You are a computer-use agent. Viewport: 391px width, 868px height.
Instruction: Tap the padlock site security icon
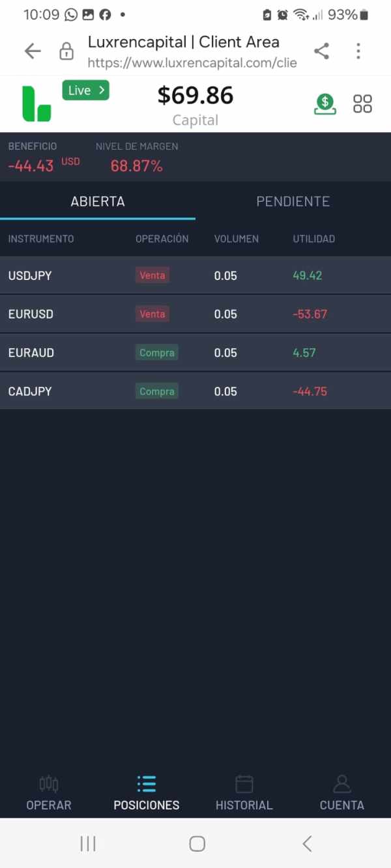coord(66,51)
